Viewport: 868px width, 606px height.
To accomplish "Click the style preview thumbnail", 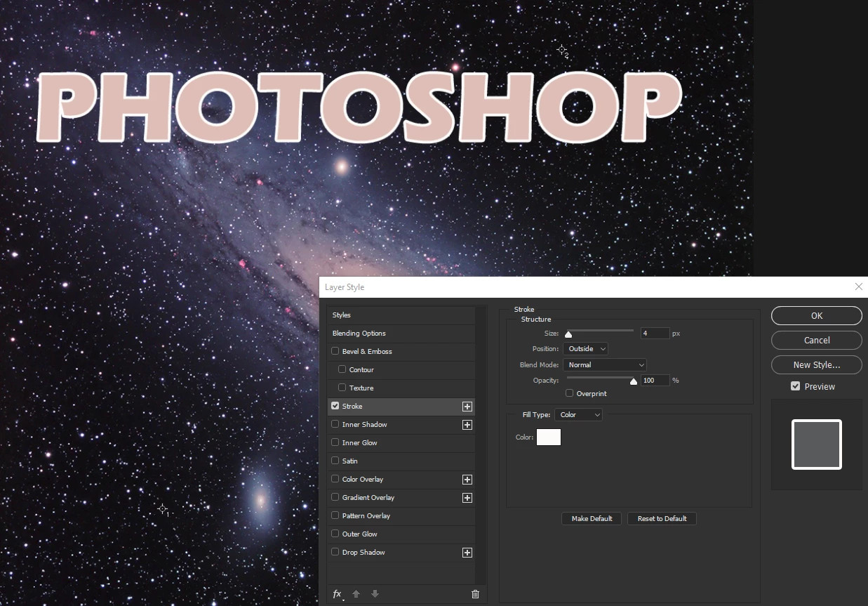I will pos(817,444).
